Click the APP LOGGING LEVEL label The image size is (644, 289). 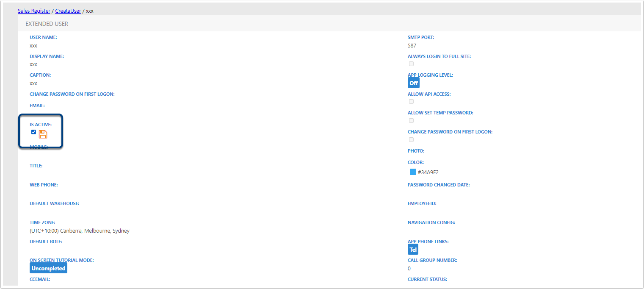pyautogui.click(x=430, y=75)
